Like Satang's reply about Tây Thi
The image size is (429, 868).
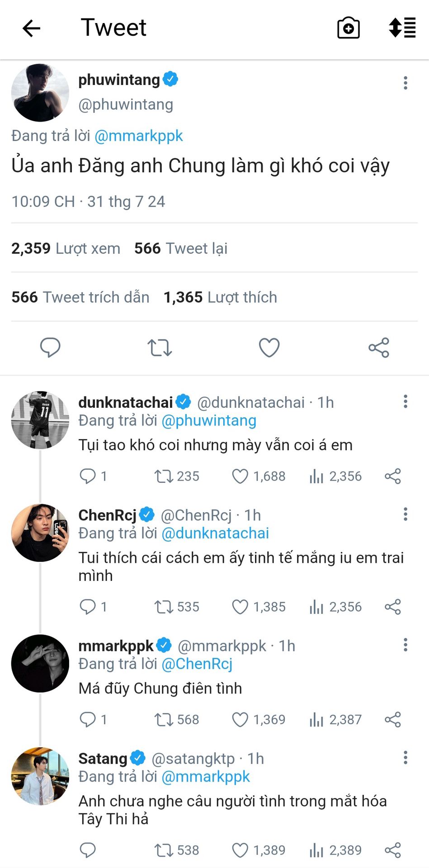pos(240,850)
